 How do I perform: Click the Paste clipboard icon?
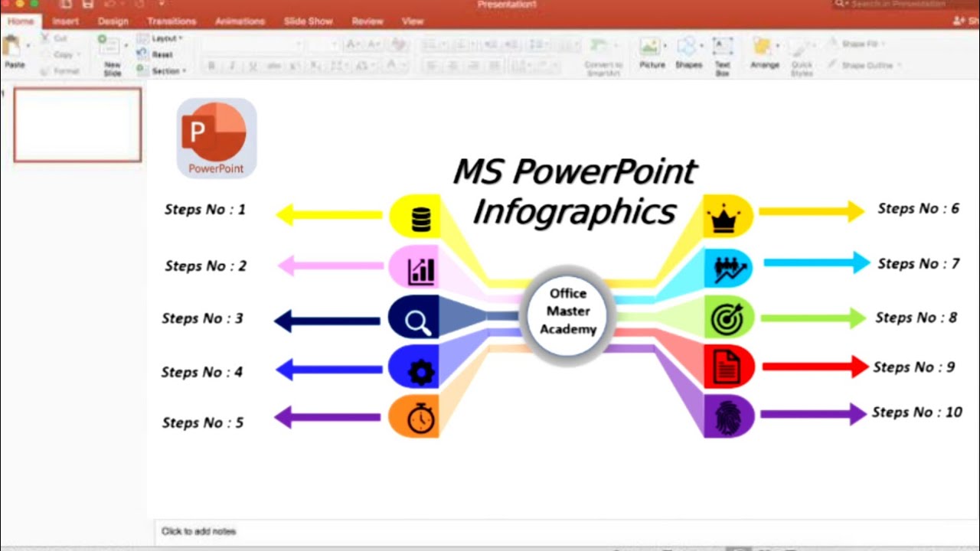pyautogui.click(x=11, y=46)
